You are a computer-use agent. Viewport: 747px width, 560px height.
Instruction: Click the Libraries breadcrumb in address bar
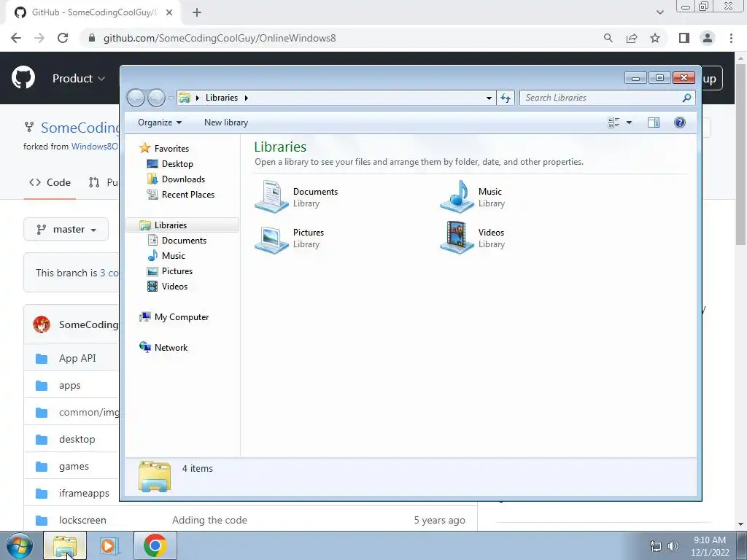[x=222, y=98]
